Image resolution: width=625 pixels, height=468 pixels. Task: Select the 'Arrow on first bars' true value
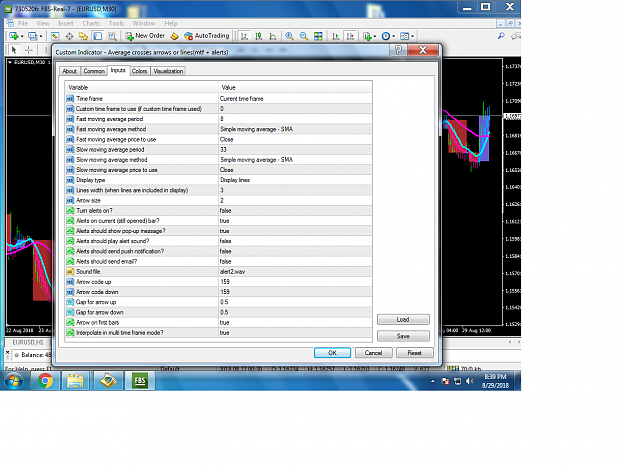click(295, 322)
